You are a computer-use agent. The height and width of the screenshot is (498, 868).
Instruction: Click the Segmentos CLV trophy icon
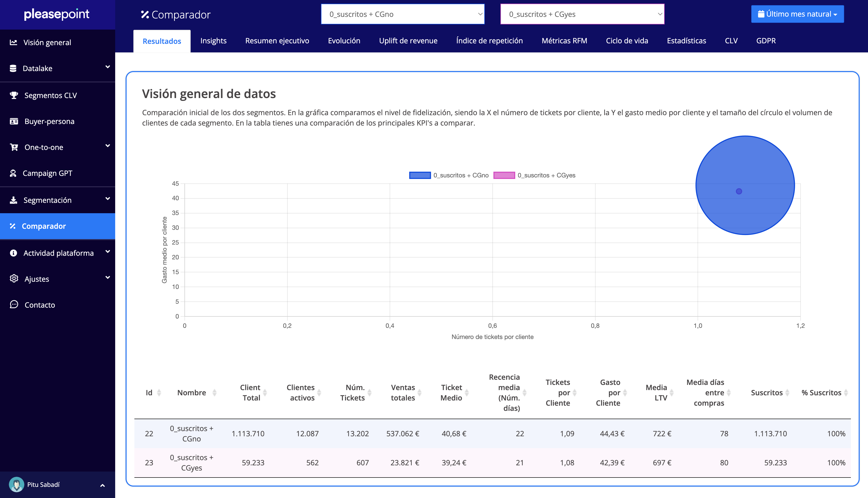coord(14,95)
